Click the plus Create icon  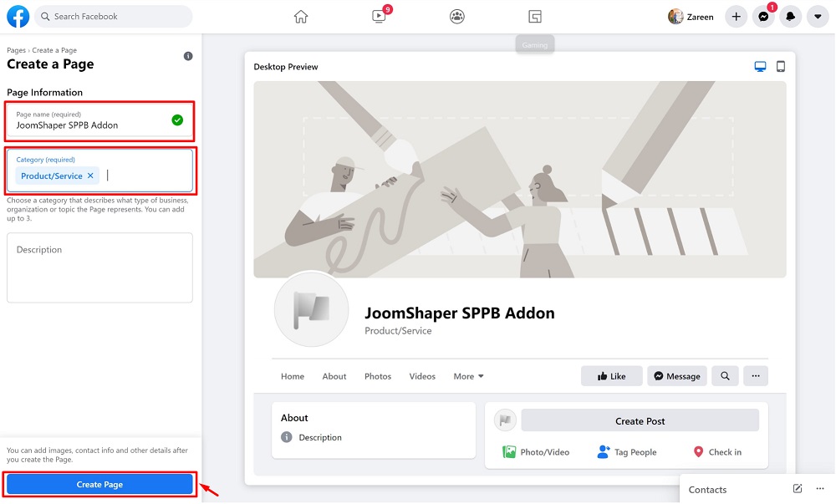click(736, 17)
